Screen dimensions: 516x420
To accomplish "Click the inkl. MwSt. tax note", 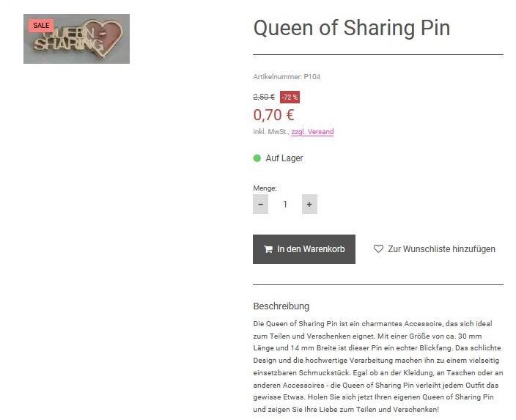I will click(x=270, y=132).
